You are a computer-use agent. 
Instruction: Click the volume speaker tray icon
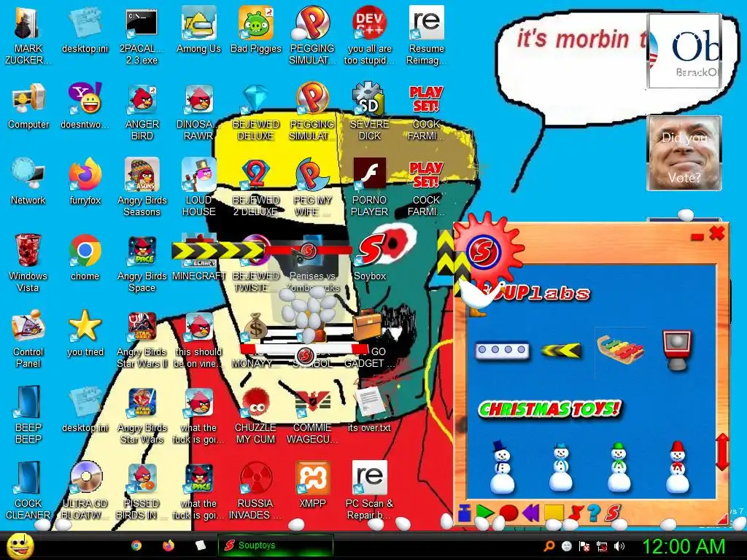pos(619,546)
